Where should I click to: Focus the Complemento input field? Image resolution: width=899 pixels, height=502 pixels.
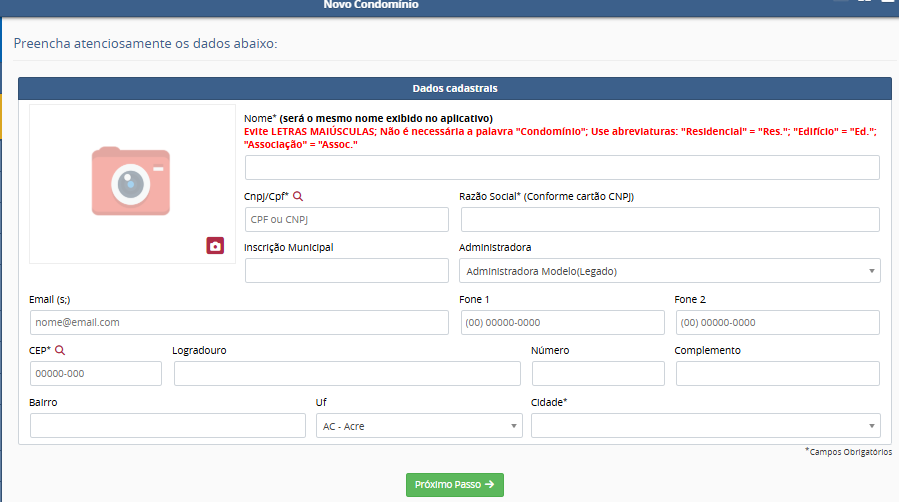coord(777,374)
